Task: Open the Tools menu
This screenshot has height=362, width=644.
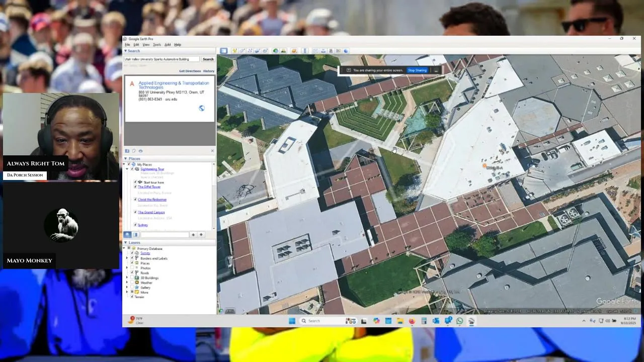Action: coord(157,45)
